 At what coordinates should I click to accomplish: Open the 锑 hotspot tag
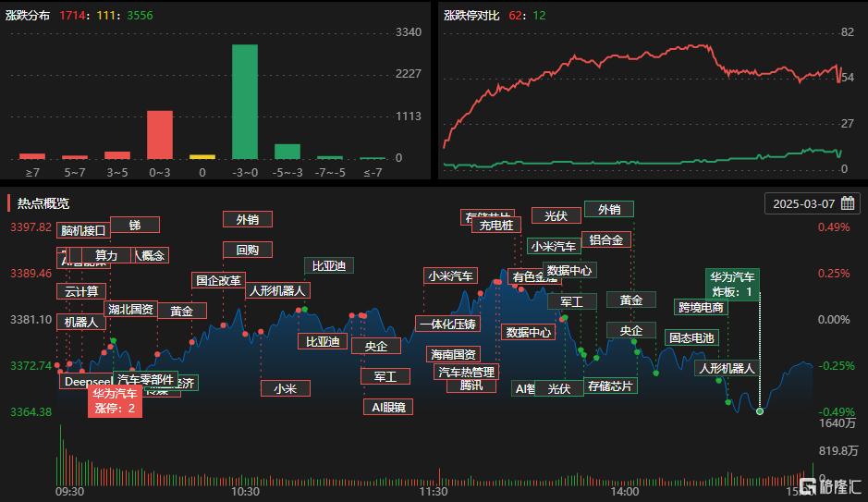tap(135, 225)
